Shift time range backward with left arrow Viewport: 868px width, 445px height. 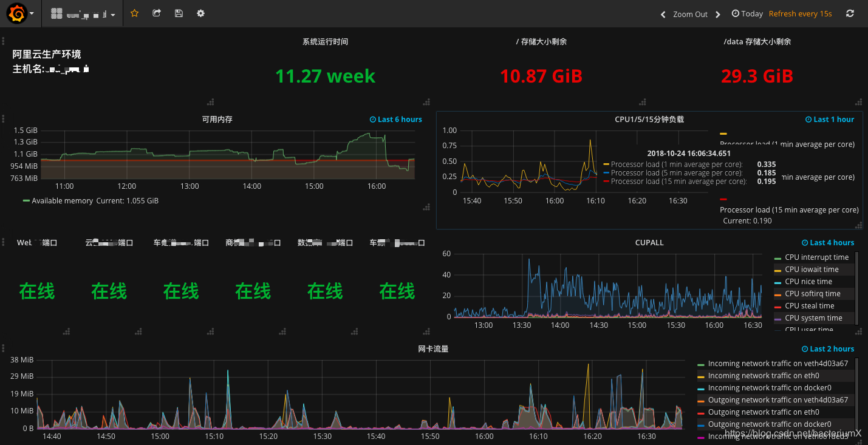click(663, 15)
